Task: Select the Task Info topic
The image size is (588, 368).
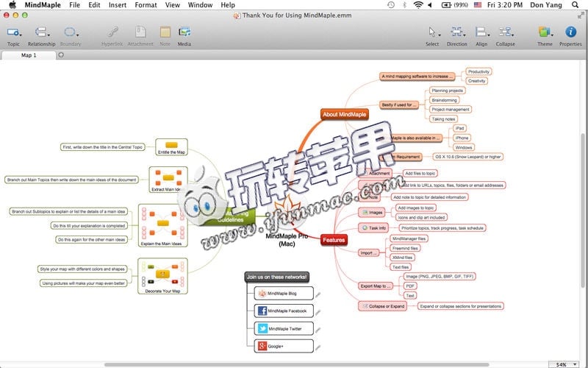Action: pyautogui.click(x=373, y=228)
